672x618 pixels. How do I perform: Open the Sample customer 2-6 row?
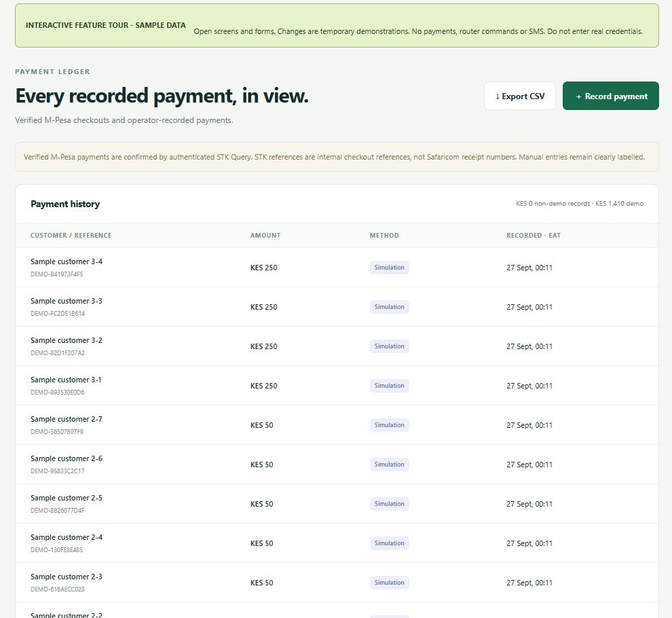coord(337,465)
